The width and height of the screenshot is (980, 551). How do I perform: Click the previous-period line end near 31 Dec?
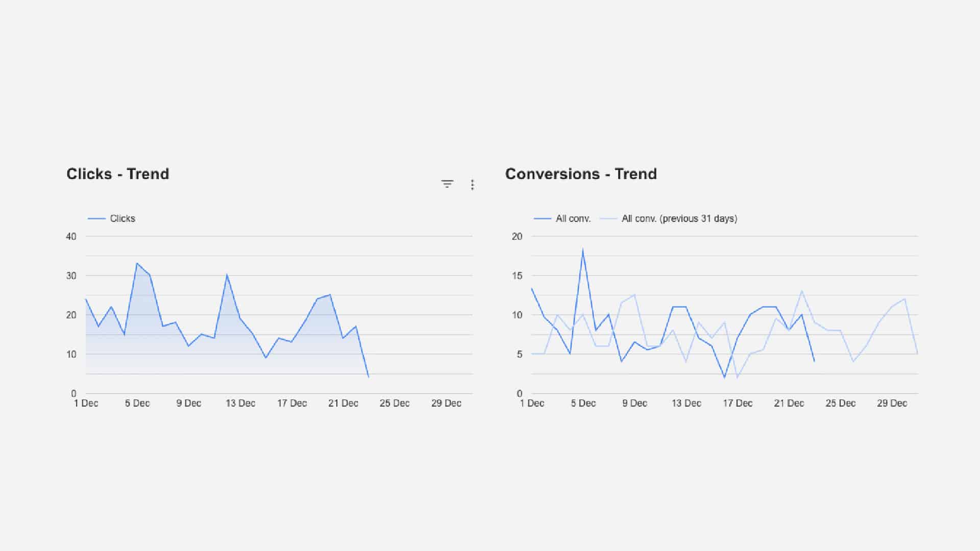(x=917, y=353)
